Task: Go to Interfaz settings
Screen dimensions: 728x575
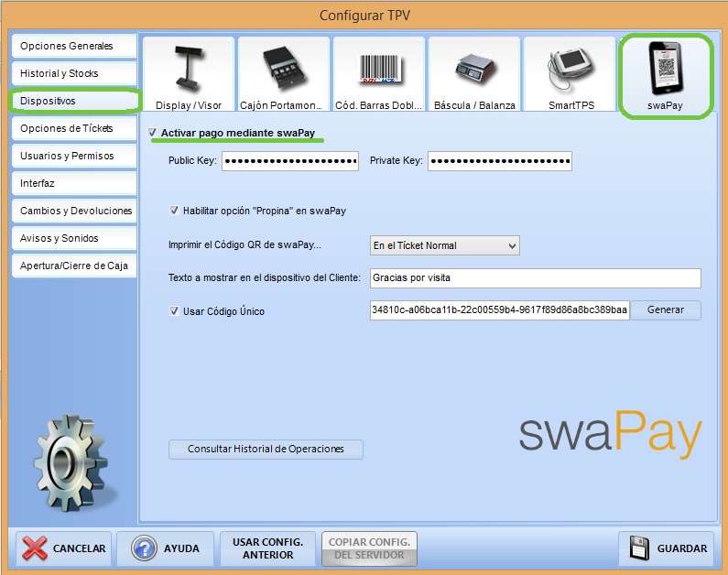Action: (x=74, y=183)
